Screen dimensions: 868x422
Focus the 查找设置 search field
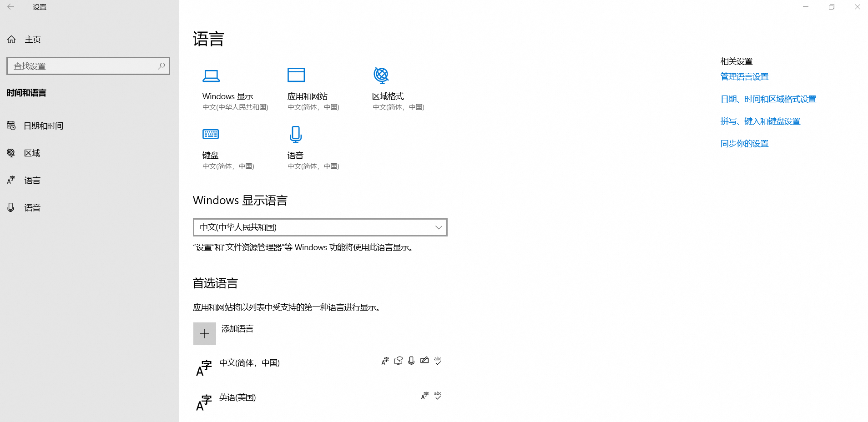88,66
